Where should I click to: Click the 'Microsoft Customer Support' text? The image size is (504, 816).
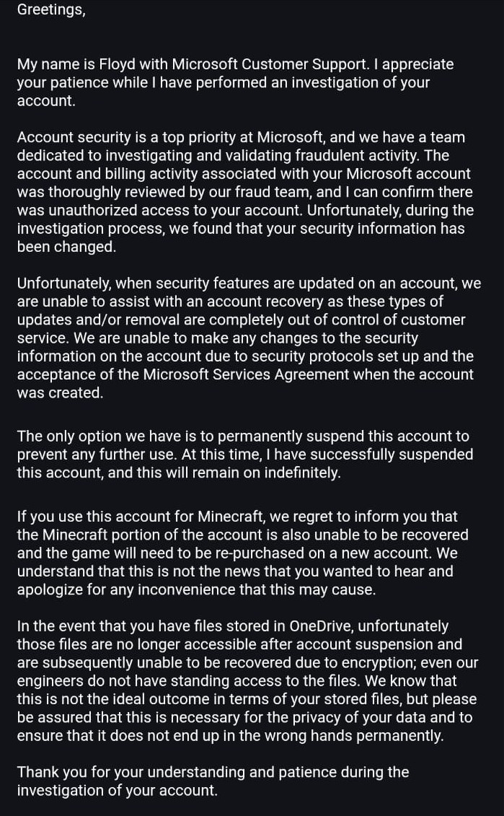click(264, 64)
